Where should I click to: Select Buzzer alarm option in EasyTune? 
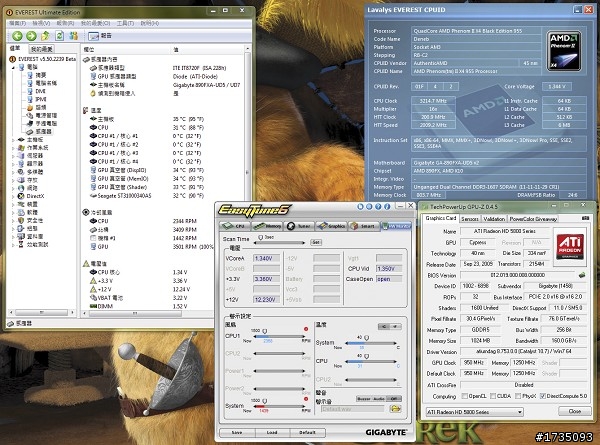[x=363, y=399]
